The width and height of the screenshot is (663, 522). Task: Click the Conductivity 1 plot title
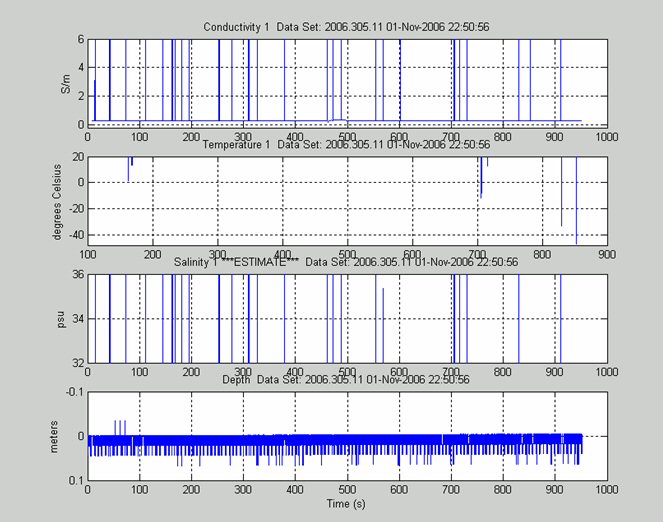(x=346, y=27)
